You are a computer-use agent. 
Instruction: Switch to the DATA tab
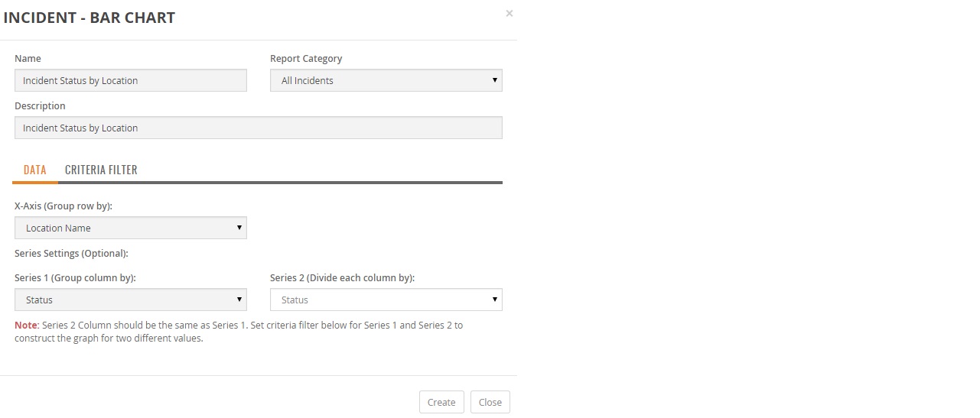click(x=35, y=170)
